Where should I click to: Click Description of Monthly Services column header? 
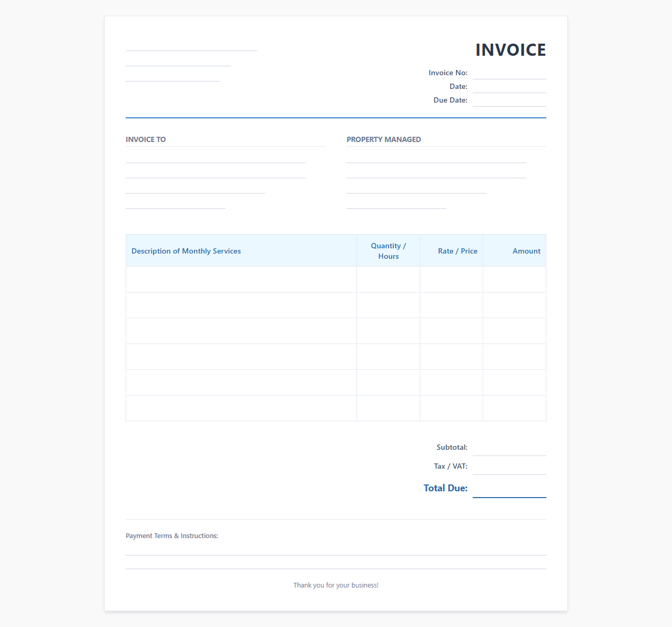coord(241,251)
